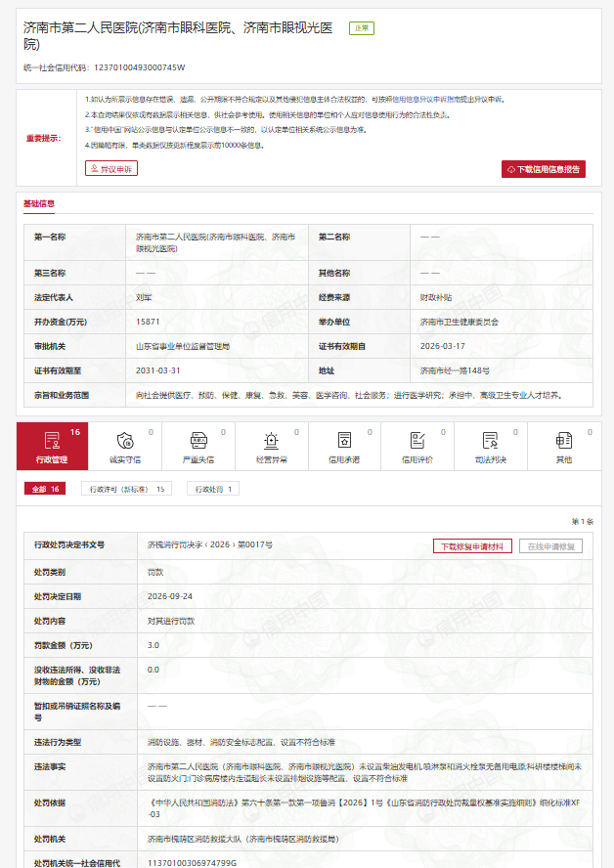Click the 财政补贴 funding source cell
The image size is (614, 868).
tap(436, 297)
